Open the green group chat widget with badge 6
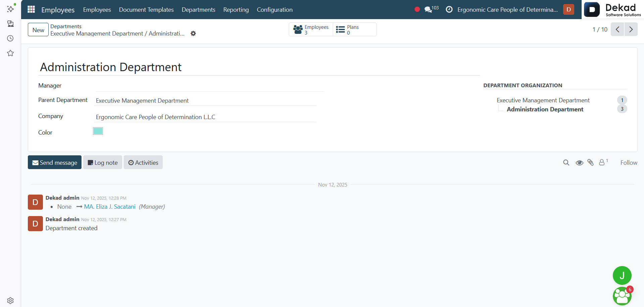 [x=622, y=296]
